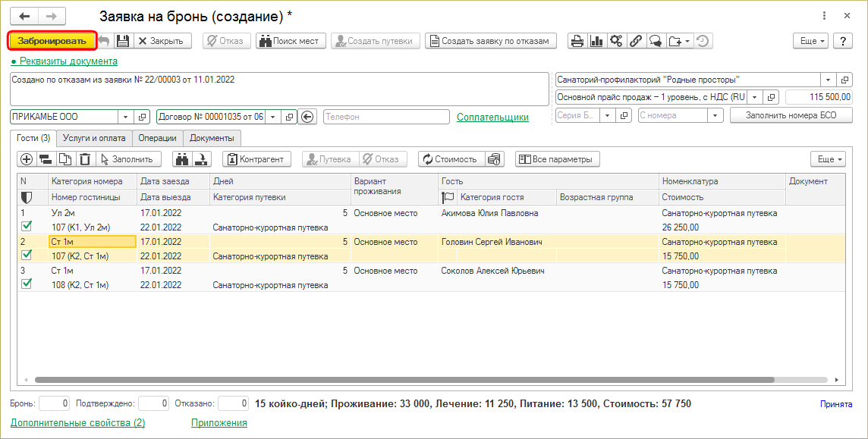Click the Бронь count field

click(55, 403)
